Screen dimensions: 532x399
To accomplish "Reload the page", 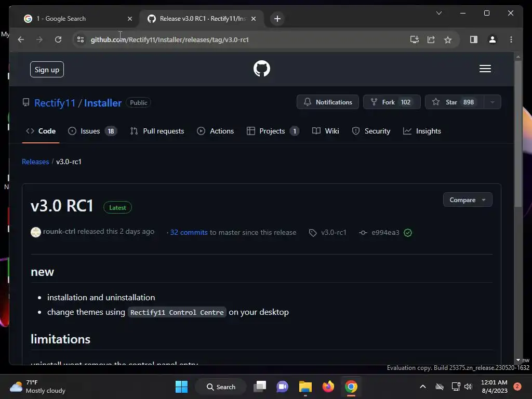I will [x=58, y=39].
